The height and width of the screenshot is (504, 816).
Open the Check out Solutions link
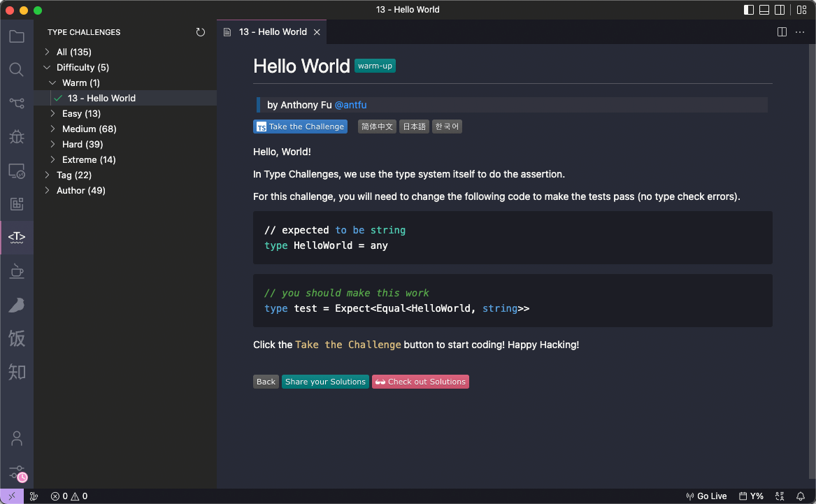click(x=420, y=381)
